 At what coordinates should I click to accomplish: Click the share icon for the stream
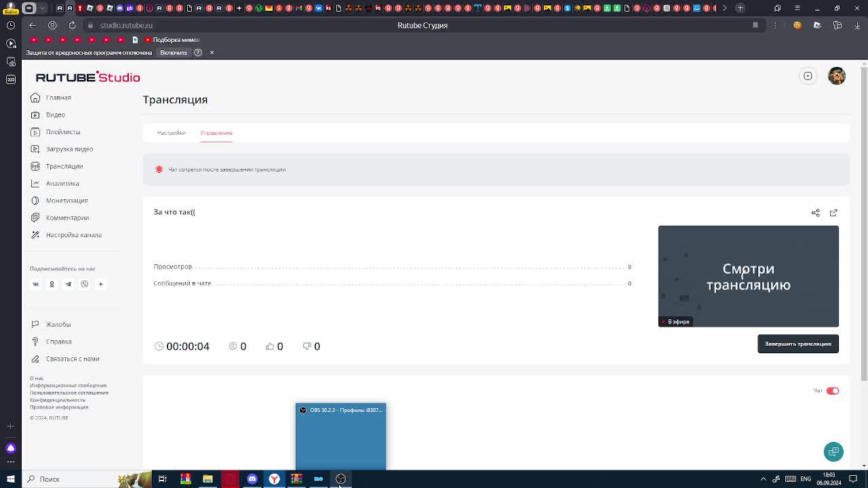(816, 213)
